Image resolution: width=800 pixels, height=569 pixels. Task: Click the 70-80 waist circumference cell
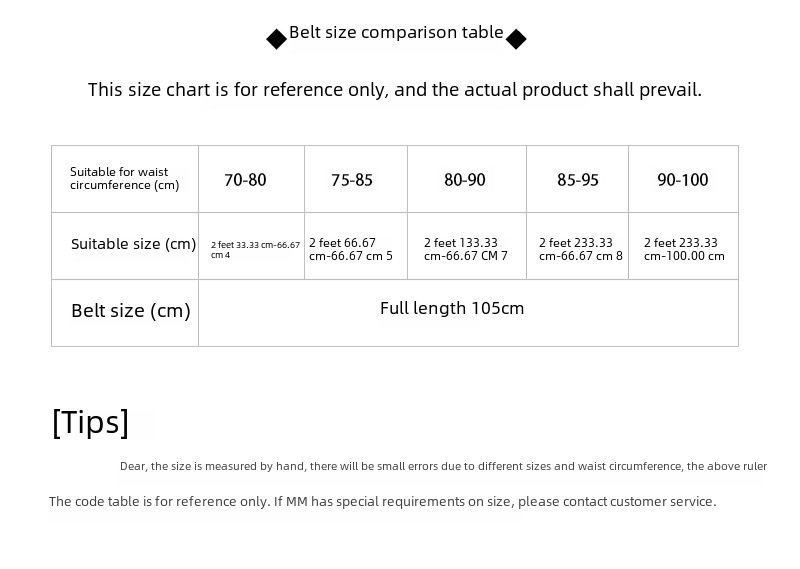pos(245,180)
